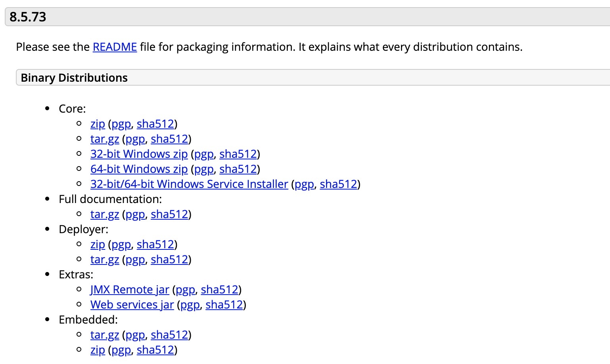Open pgp signature for Web services jar
This screenshot has height=364, width=610.
(x=190, y=305)
